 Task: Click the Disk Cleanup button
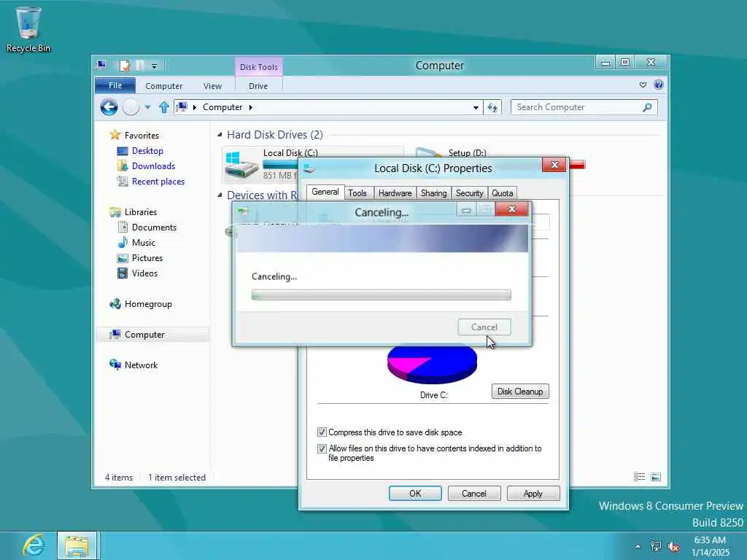[520, 392]
